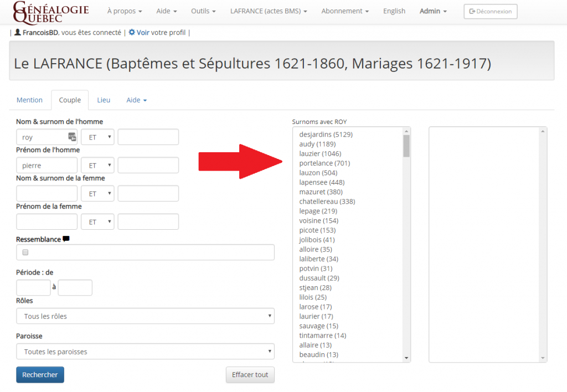Select lapensee (448) in the list
Image resolution: width=567 pixels, height=392 pixels.
[322, 182]
